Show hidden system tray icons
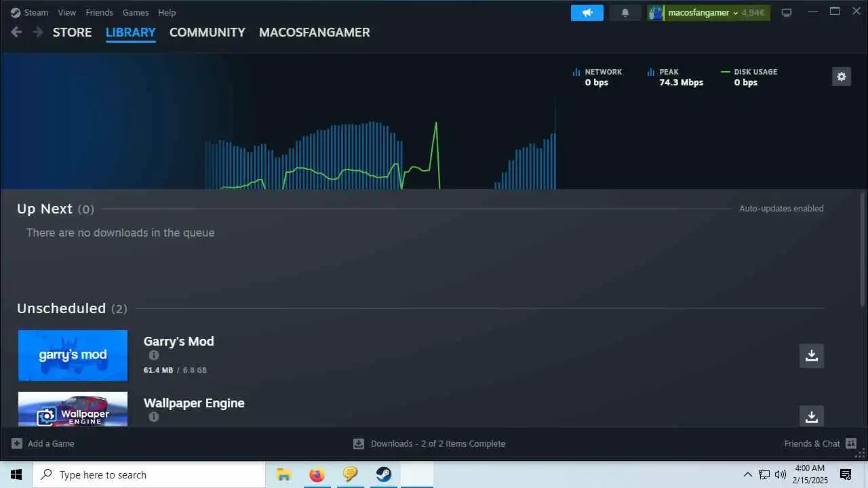The width and height of the screenshot is (868, 488). point(748,474)
